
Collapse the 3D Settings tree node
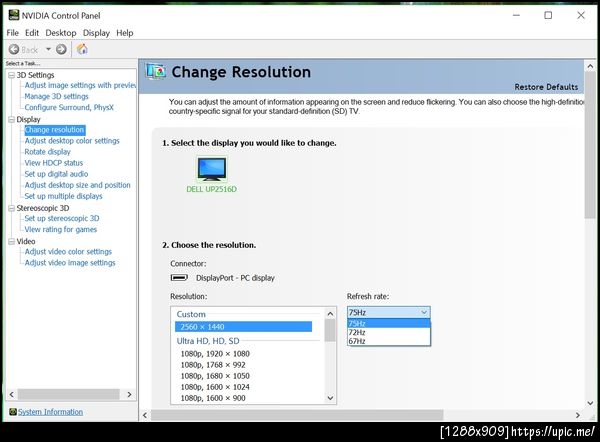pyautogui.click(x=11, y=75)
